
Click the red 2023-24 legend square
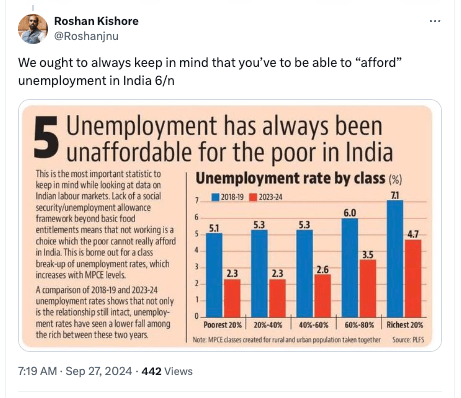[x=253, y=197]
